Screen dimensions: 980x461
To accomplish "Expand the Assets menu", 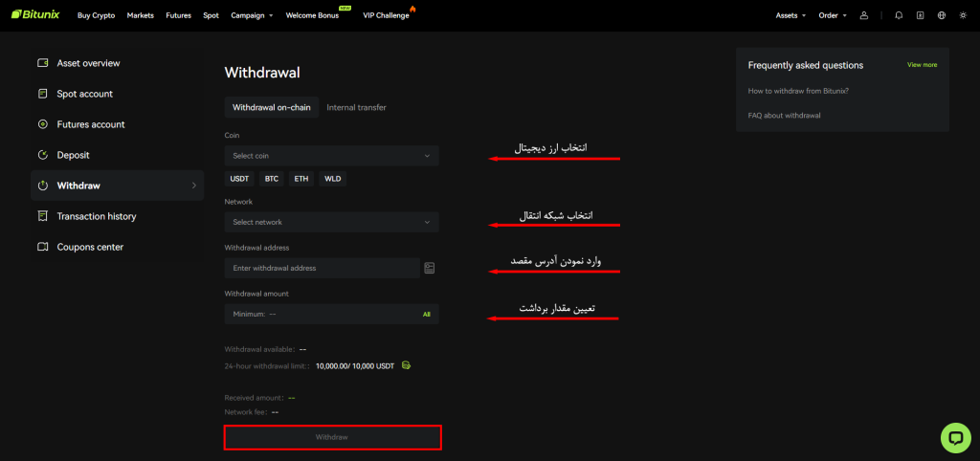I will click(x=791, y=15).
